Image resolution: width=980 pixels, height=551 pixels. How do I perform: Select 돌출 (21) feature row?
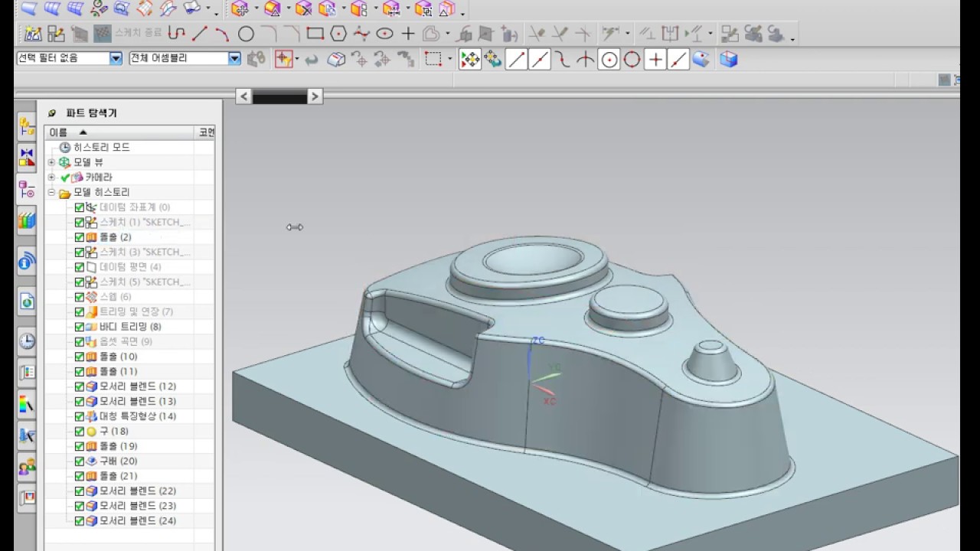tap(119, 476)
